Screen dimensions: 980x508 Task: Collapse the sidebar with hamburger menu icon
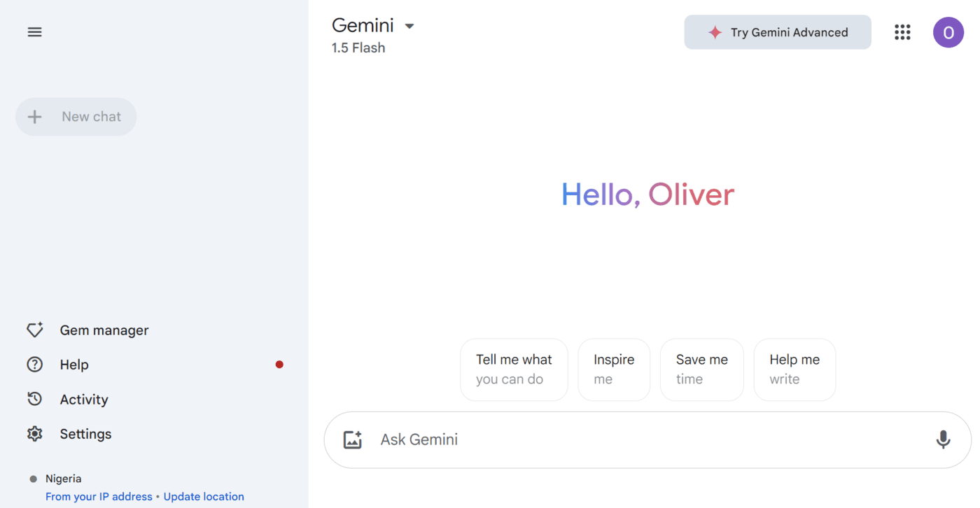pos(34,32)
